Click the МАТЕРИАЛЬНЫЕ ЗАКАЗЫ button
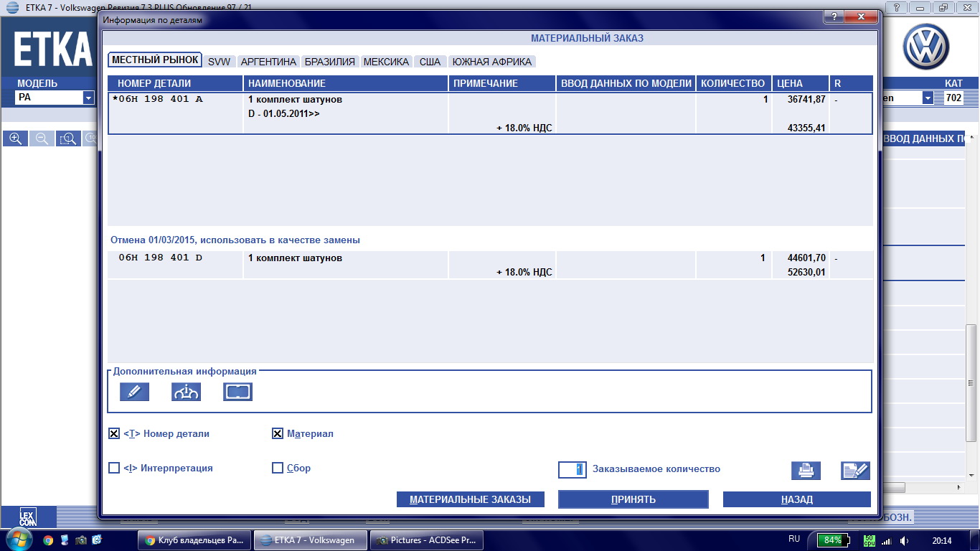Screen dimensions: 980x551 470,499
